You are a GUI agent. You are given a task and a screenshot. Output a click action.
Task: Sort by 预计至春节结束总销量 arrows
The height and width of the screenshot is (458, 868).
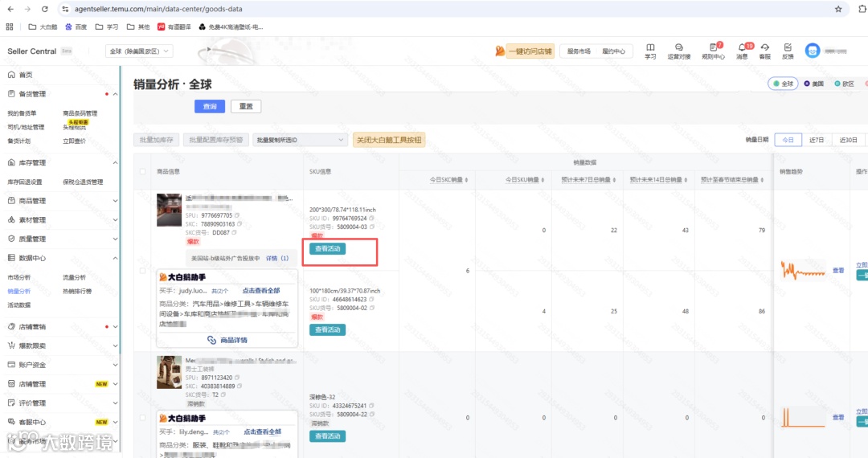coord(762,180)
